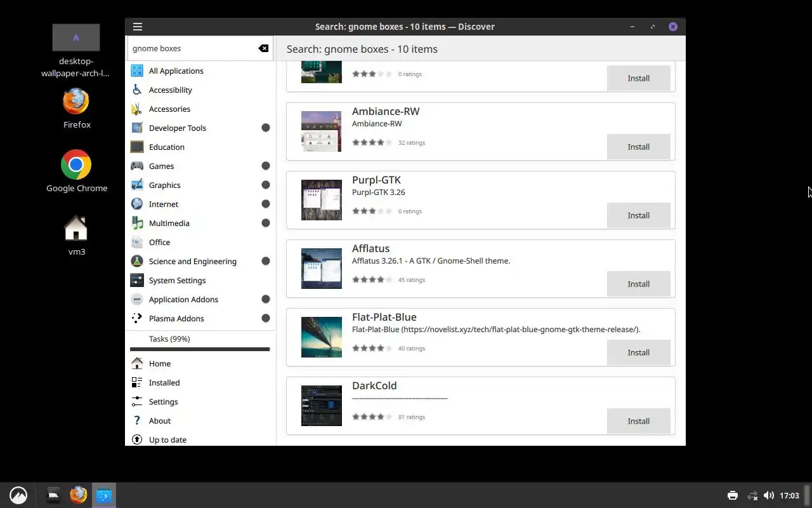The image size is (812, 508).
Task: Open the About page label
Action: (x=160, y=420)
